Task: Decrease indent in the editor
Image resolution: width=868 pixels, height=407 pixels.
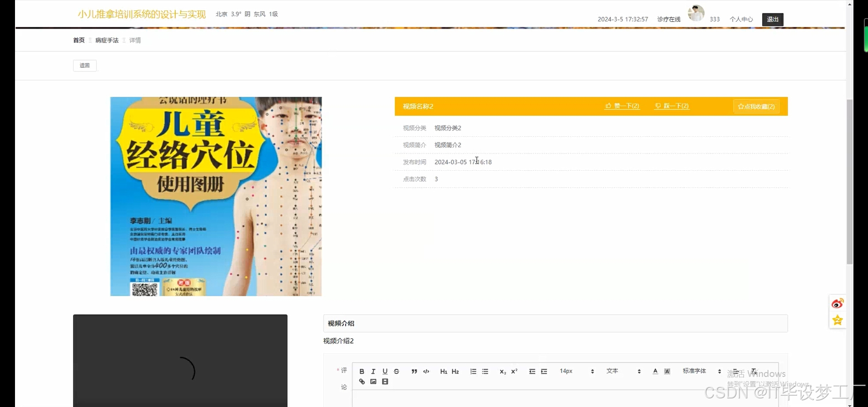Action: pyautogui.click(x=532, y=372)
